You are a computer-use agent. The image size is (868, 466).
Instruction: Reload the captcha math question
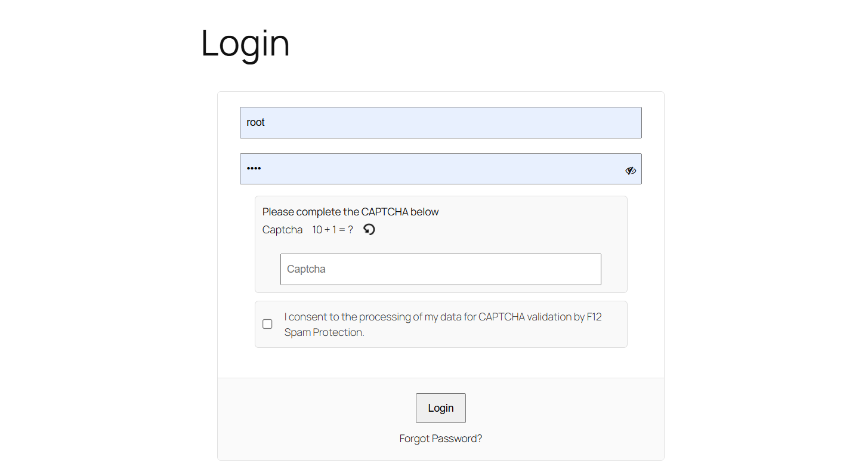[369, 229]
